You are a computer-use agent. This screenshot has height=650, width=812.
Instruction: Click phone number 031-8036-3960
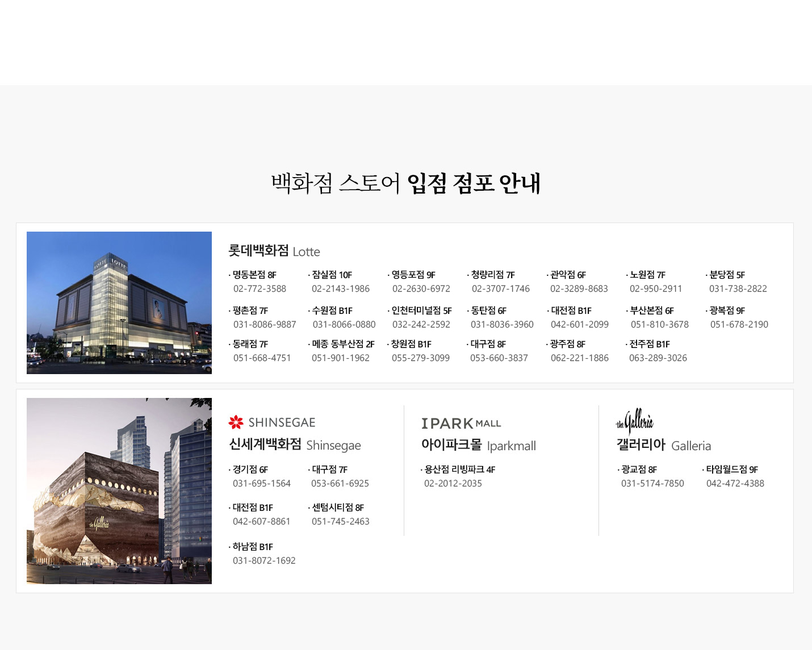[x=502, y=325]
